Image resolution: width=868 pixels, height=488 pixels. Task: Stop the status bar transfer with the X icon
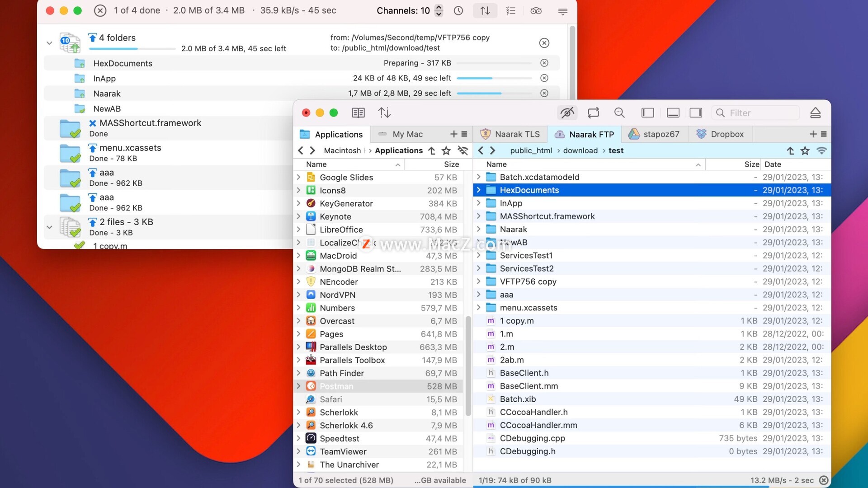(824, 480)
